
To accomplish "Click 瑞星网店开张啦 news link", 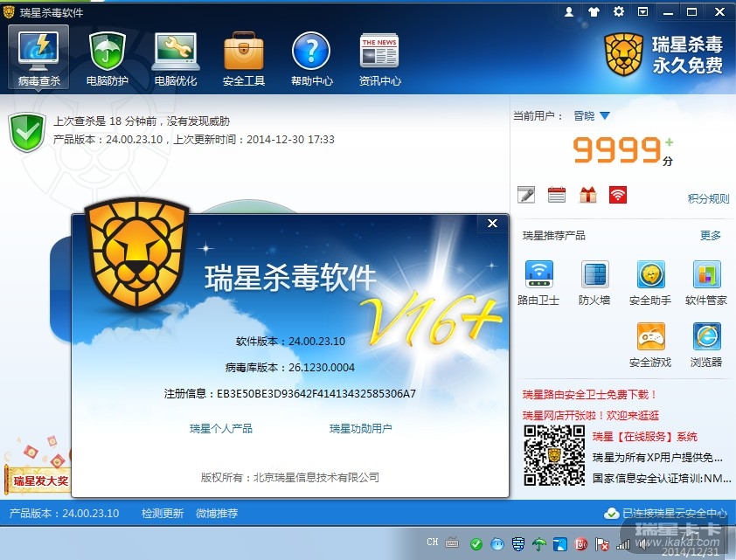I will click(x=591, y=416).
